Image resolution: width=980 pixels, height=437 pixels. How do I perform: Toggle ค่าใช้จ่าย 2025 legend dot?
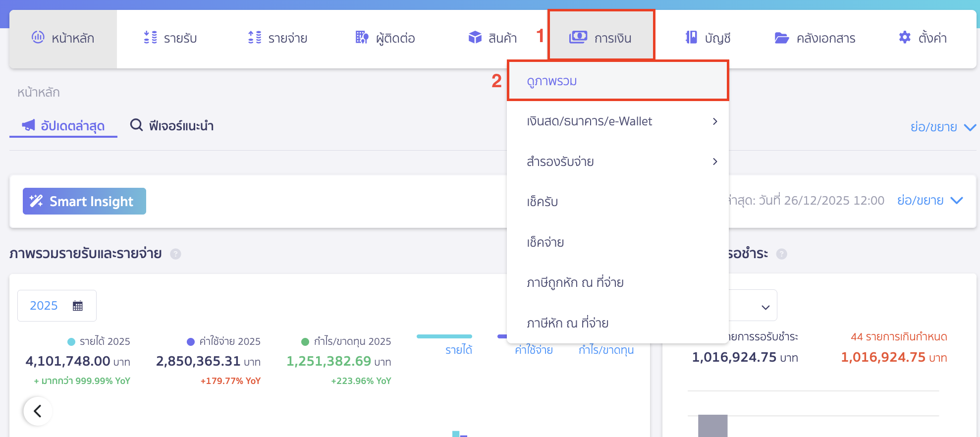pyautogui.click(x=191, y=342)
